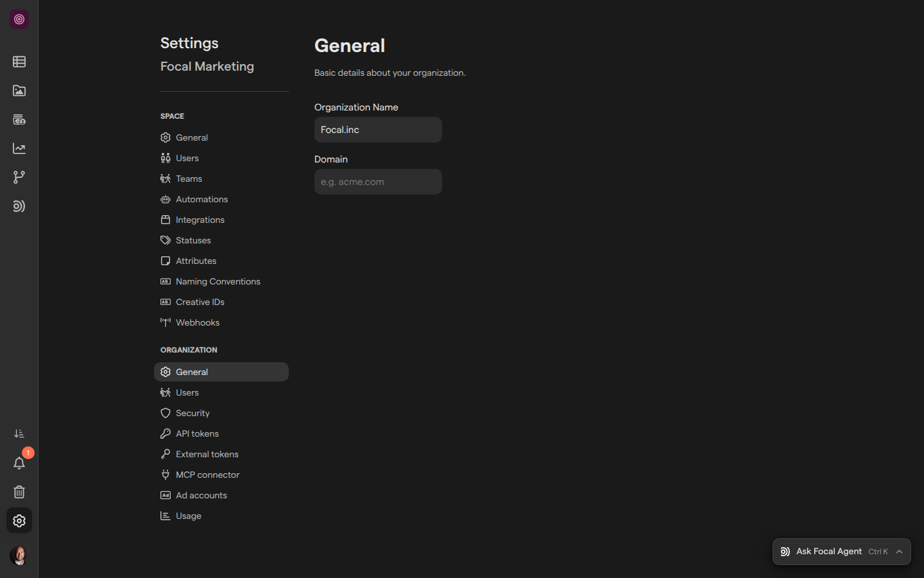Go to Creative IDs settings
Image resolution: width=924 pixels, height=578 pixels.
tap(221, 302)
